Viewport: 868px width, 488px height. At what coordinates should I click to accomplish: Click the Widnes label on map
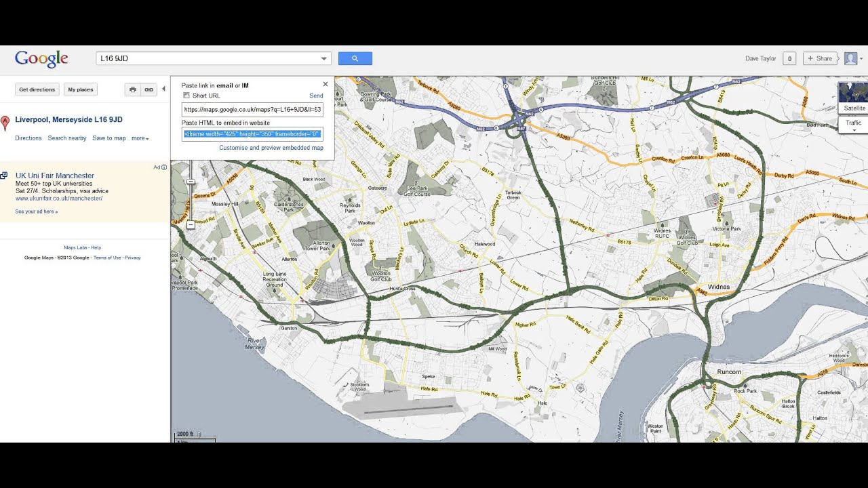(719, 287)
